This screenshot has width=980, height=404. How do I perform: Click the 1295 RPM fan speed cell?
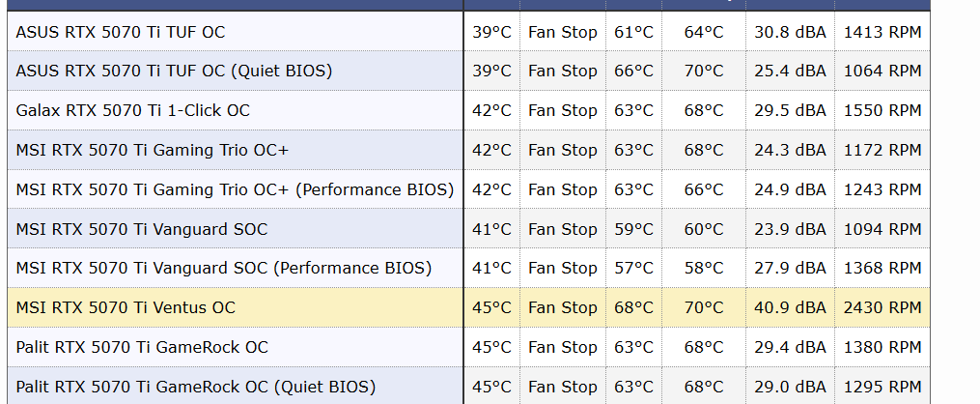(x=882, y=387)
